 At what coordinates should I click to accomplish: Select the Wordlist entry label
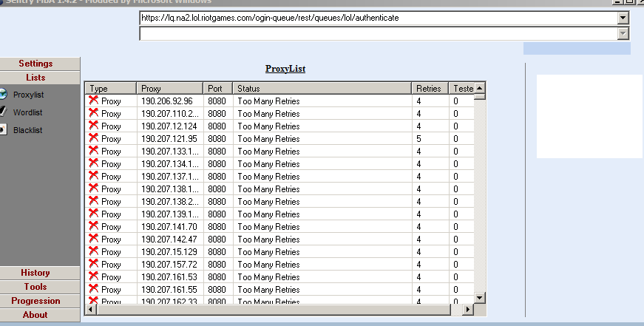(27, 112)
